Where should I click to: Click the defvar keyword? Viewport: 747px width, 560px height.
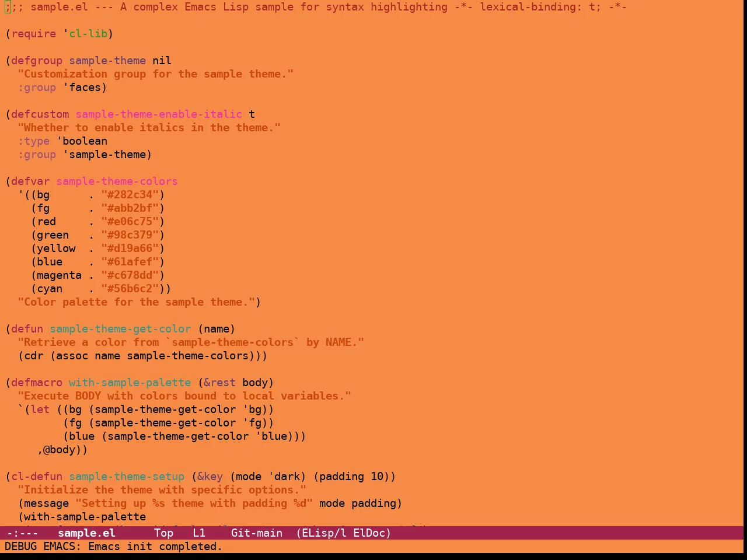30,181
